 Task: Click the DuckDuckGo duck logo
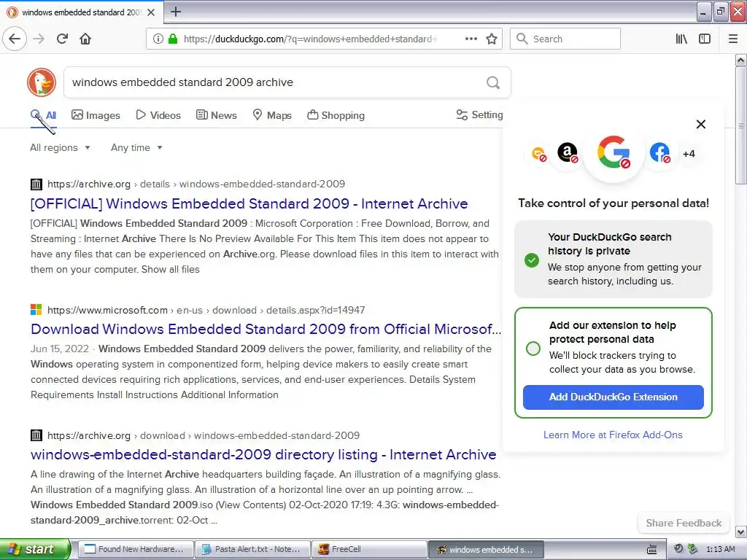pyautogui.click(x=42, y=82)
